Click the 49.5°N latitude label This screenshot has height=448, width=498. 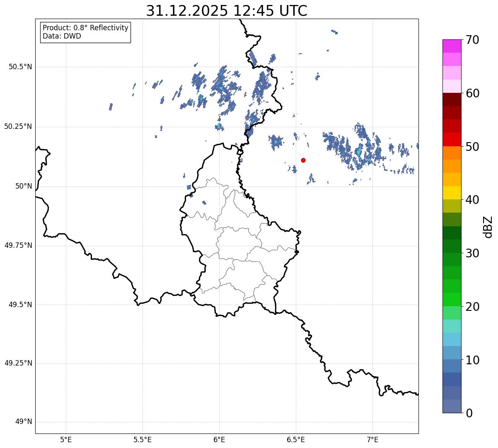(20, 305)
